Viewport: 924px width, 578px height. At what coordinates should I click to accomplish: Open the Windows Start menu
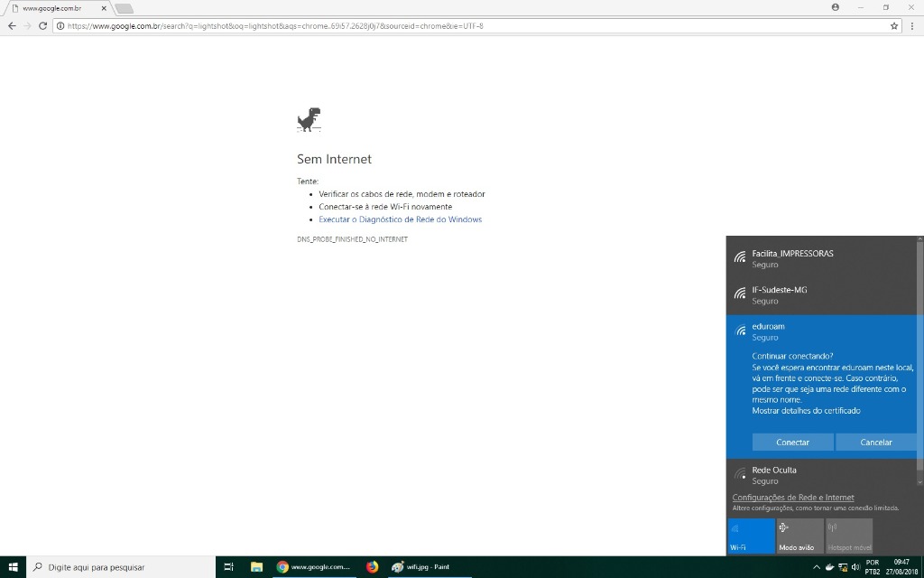click(x=13, y=567)
